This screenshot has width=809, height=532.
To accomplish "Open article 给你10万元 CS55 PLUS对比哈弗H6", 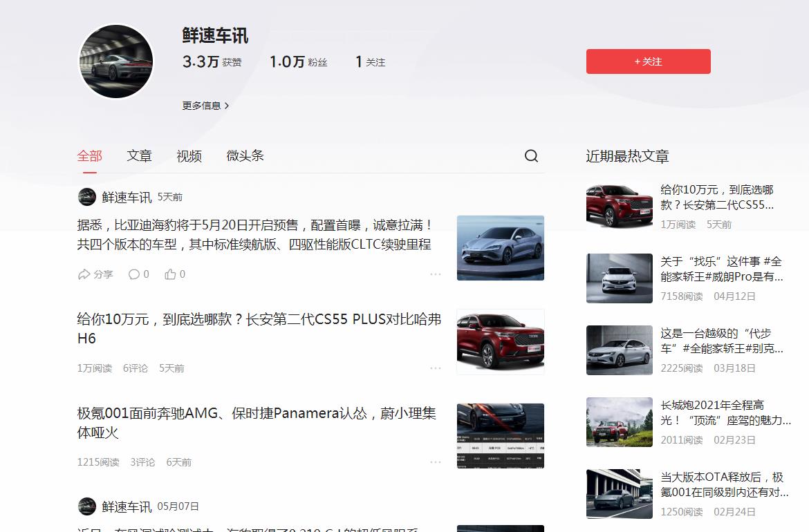I will (259, 328).
